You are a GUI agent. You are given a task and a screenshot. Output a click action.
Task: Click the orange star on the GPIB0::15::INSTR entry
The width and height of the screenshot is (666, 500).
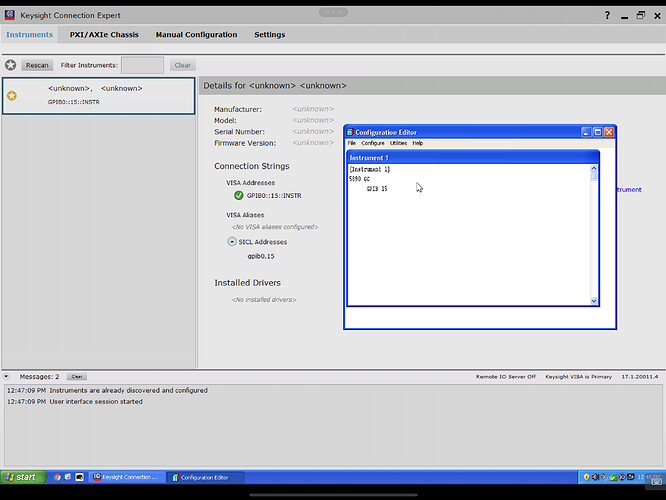click(12, 96)
